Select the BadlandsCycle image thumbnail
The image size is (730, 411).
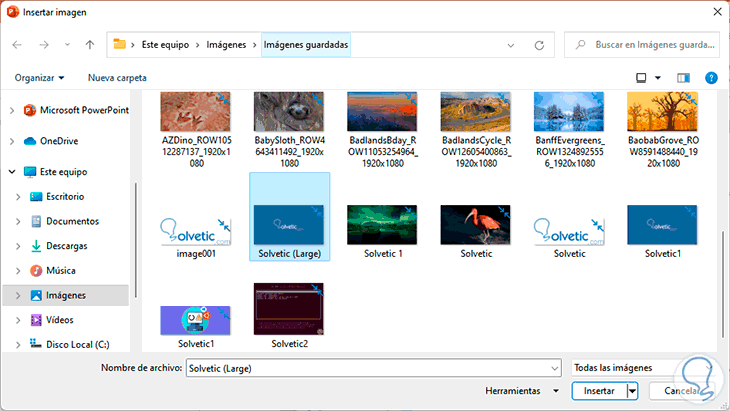(475, 112)
